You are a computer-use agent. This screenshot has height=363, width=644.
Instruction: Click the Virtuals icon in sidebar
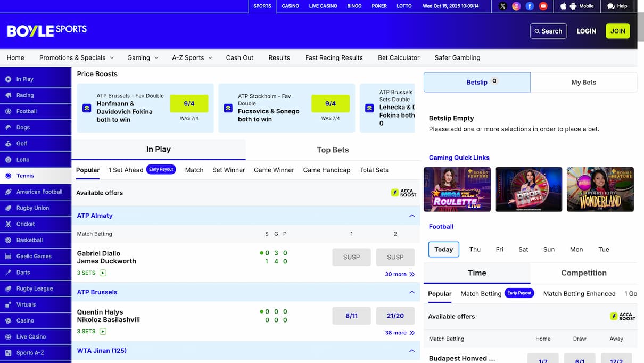click(x=8, y=305)
